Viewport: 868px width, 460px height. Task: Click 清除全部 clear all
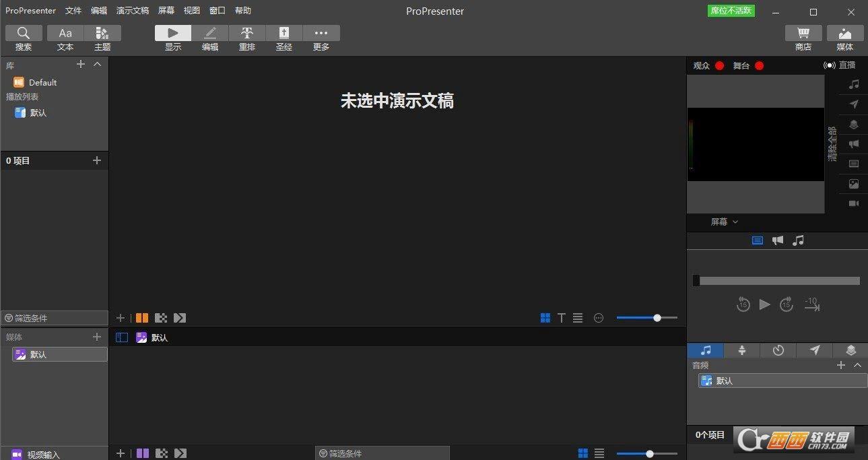[832, 144]
